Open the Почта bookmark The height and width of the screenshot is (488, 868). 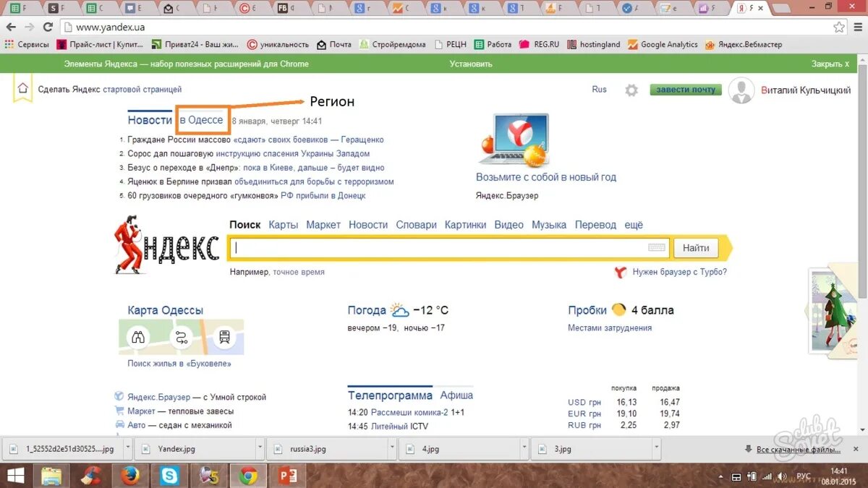click(x=335, y=44)
